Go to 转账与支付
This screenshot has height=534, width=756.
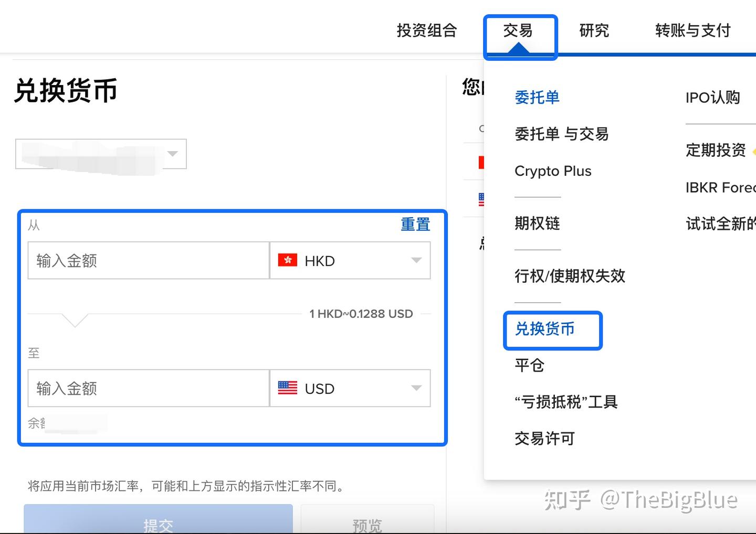[x=692, y=31]
